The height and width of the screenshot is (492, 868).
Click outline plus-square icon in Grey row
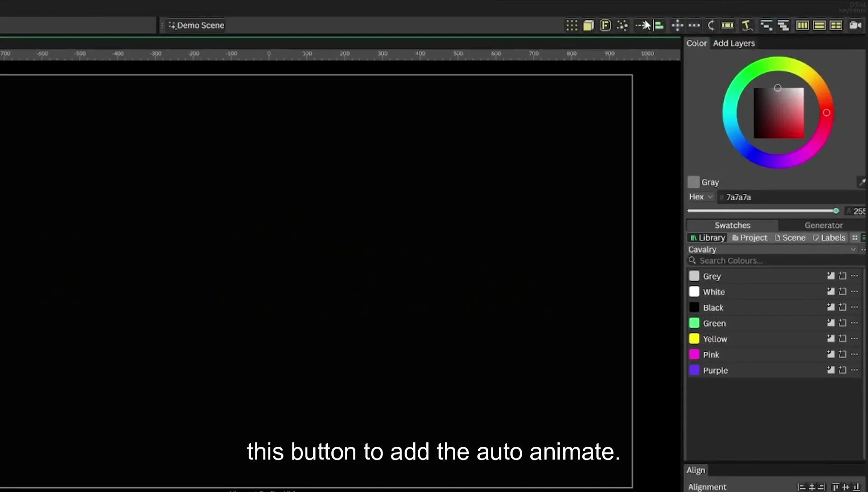click(843, 276)
